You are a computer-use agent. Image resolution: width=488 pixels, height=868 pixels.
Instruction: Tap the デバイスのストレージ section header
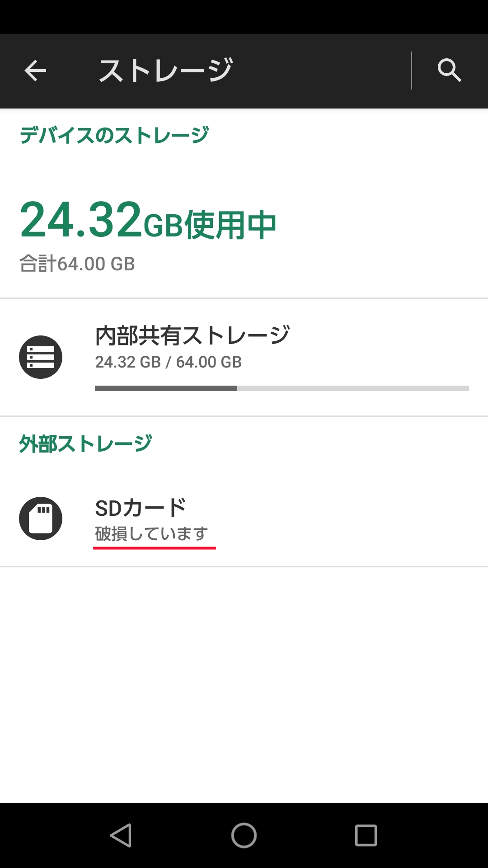point(114,135)
